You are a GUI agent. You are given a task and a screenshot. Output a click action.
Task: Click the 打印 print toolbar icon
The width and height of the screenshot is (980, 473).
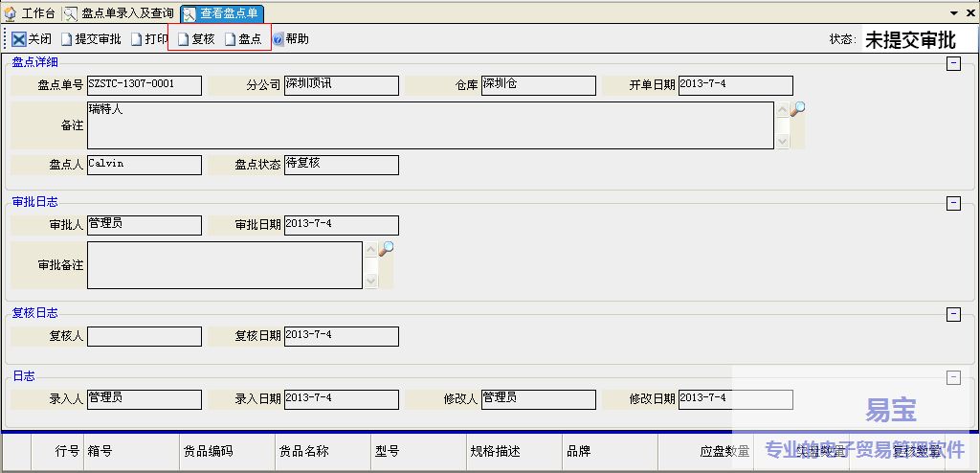coord(137,39)
